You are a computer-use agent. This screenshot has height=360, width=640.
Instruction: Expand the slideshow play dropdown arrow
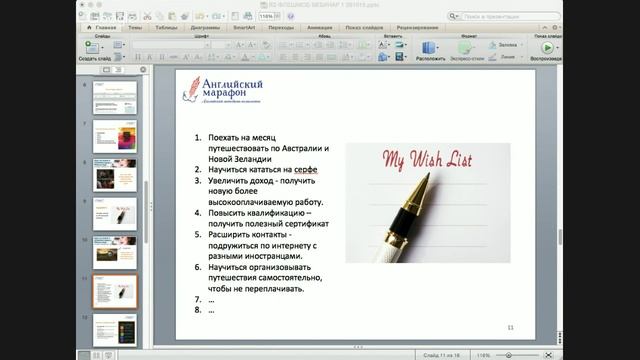[557, 48]
